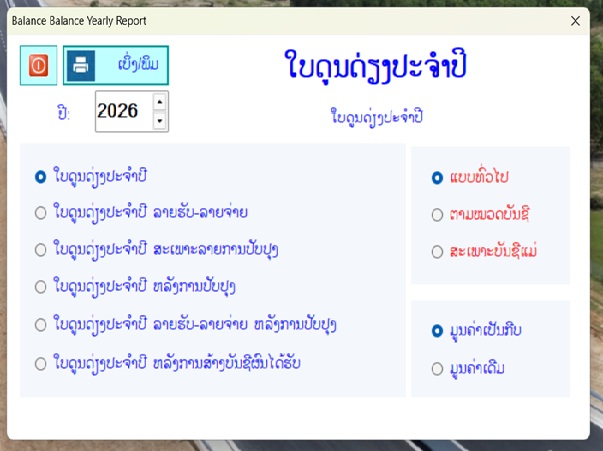Image resolution: width=603 pixels, height=451 pixels.
Task: Select ໃບດຸນດ່ຽງປະຈຳປີ ລາຍຮັບ-ລາຍຈ່າຍ option
Action: coord(41,212)
